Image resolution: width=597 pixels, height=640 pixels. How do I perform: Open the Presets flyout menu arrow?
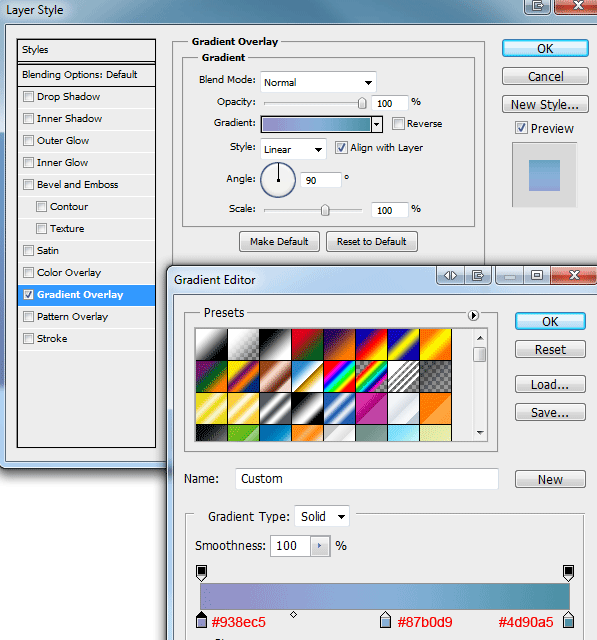(473, 316)
